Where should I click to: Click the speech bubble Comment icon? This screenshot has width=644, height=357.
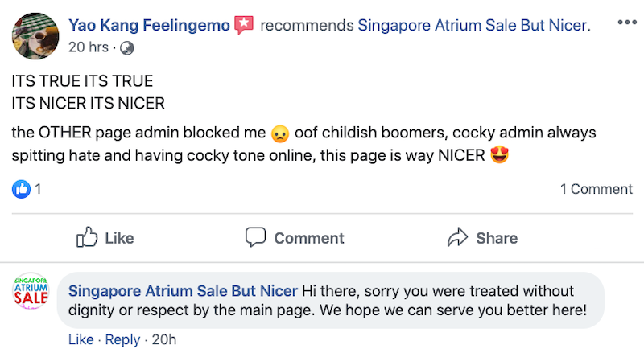coord(256,237)
